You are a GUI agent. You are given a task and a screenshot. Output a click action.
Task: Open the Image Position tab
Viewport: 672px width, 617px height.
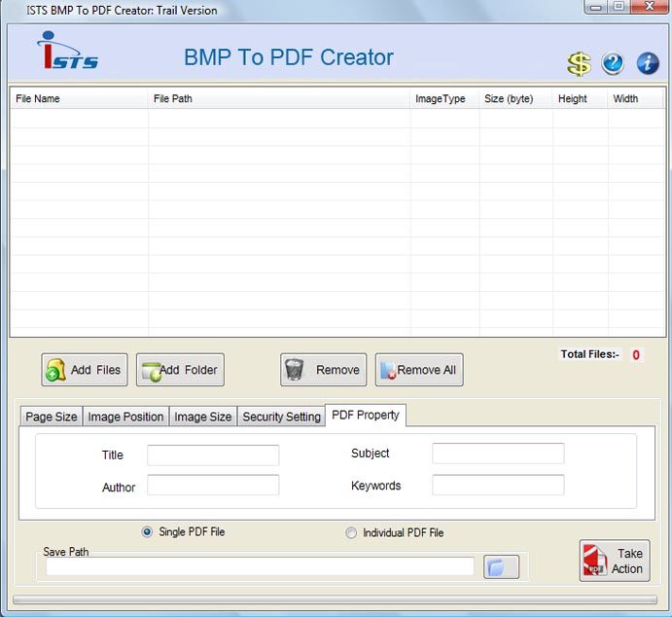(x=125, y=417)
